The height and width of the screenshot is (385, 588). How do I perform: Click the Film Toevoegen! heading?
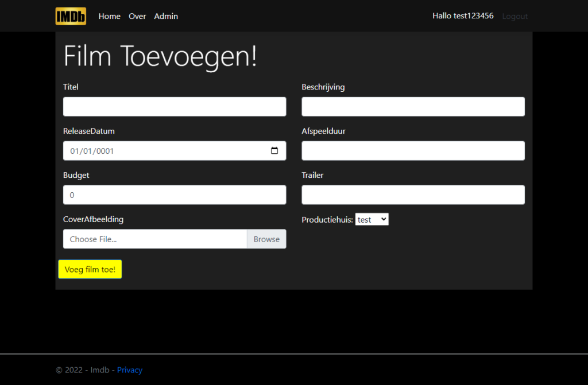coord(160,56)
